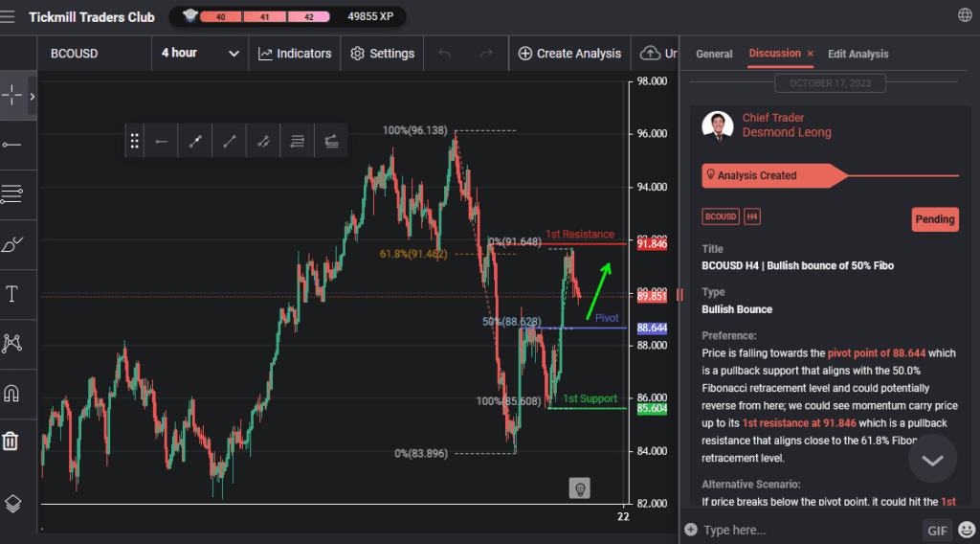Expand the cursor tool flyout arrow
This screenshot has width=980, height=544.
(33, 97)
